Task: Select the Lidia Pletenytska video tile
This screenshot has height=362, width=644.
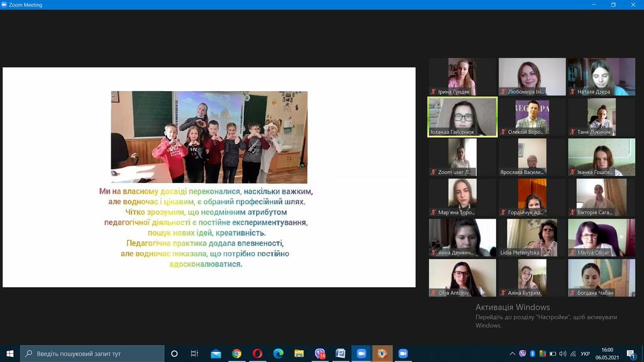Action: (532, 237)
